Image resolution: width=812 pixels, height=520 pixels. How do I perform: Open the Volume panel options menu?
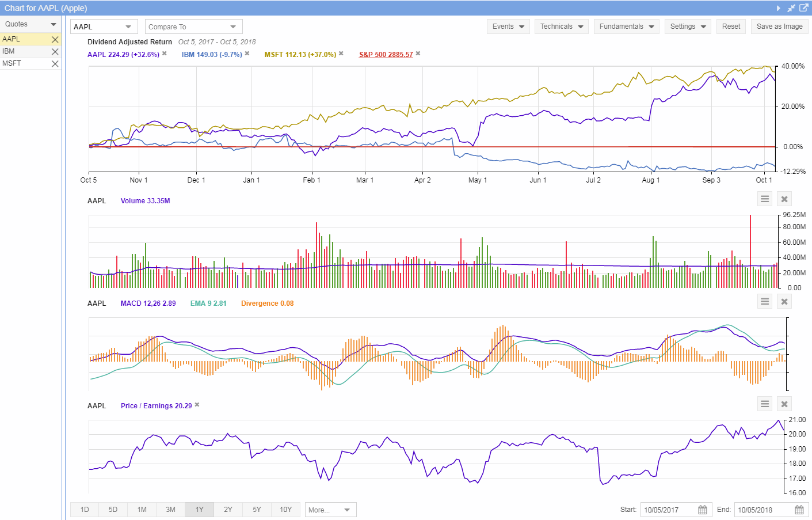click(765, 199)
